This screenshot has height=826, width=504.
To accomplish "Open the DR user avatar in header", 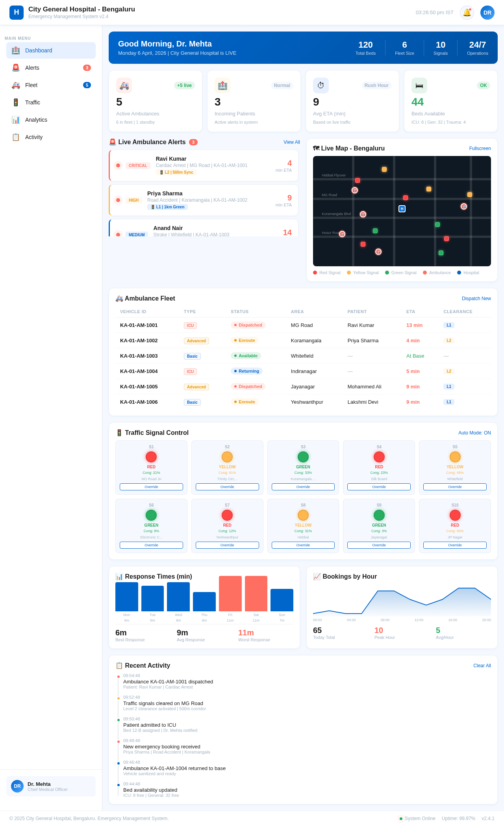I will click(x=487, y=13).
